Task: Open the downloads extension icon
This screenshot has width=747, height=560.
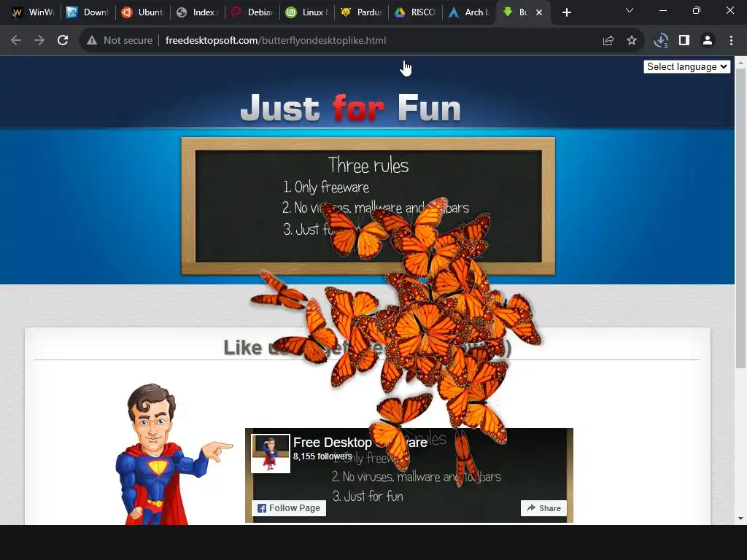Action: pos(661,41)
